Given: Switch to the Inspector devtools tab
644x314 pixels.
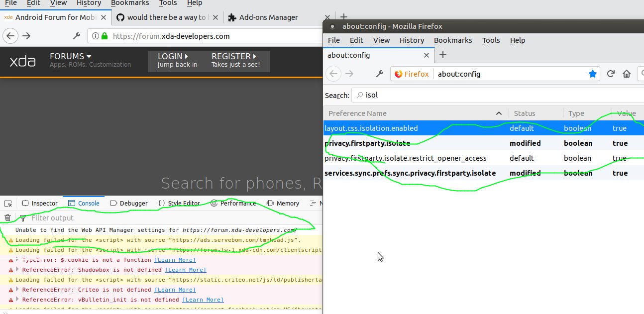Looking at the screenshot, I should coord(40,203).
